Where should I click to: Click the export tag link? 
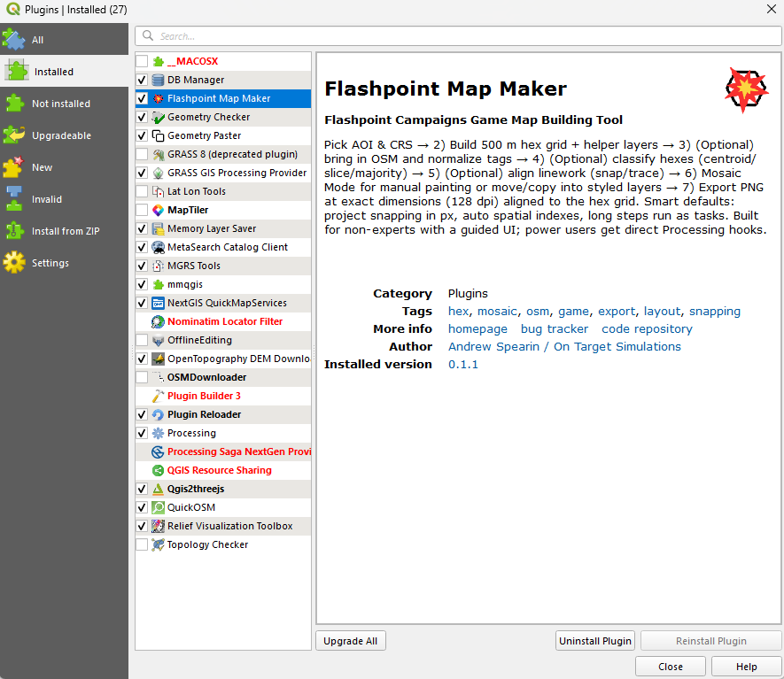617,312
